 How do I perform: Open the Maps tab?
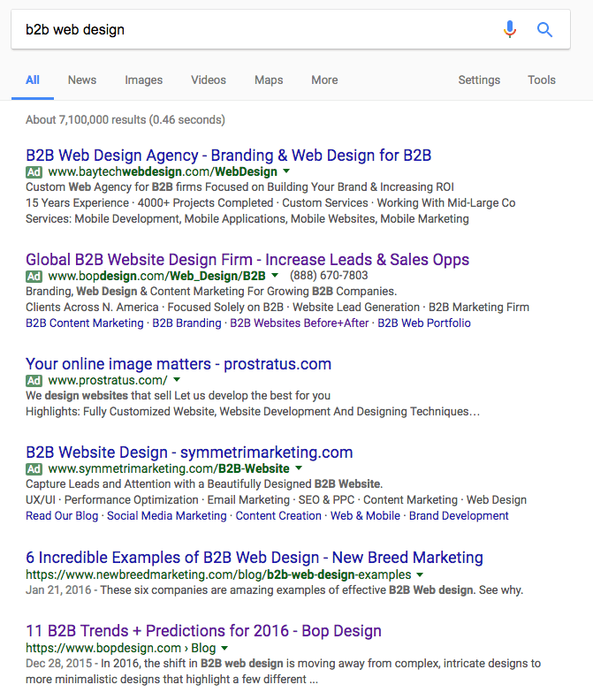(269, 80)
